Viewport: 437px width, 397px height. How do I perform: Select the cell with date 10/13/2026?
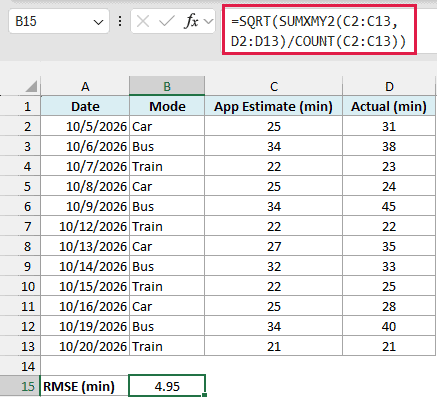(x=85, y=246)
